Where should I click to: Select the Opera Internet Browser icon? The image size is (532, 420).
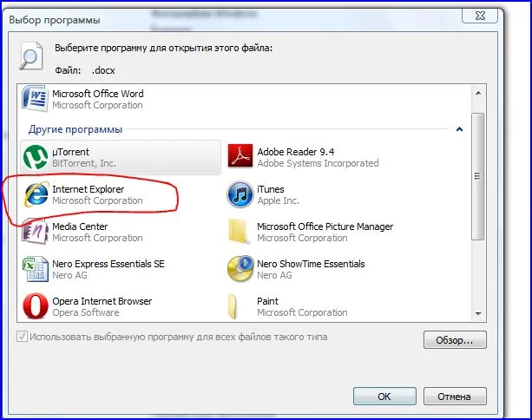36,306
